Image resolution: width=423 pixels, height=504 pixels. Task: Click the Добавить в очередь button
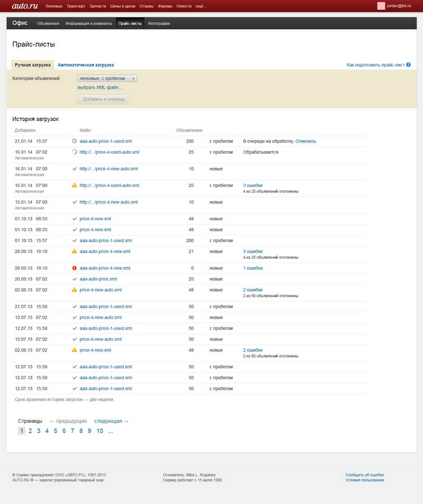[x=104, y=99]
